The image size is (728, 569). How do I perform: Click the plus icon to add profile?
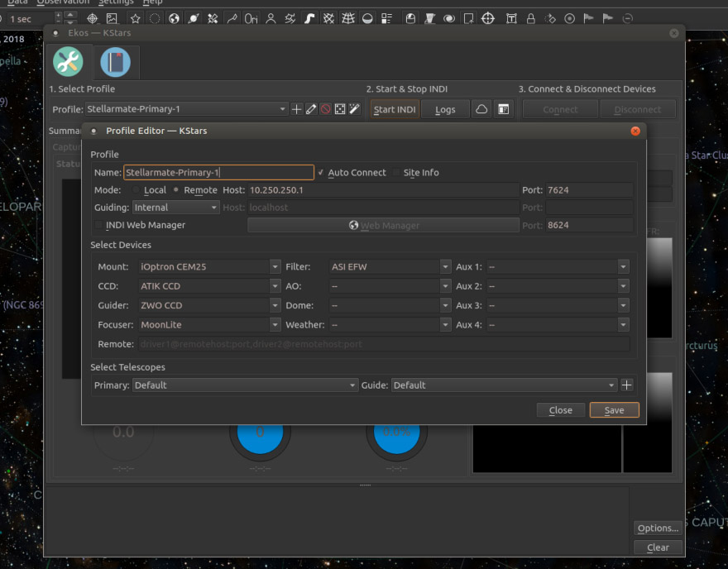(296, 109)
